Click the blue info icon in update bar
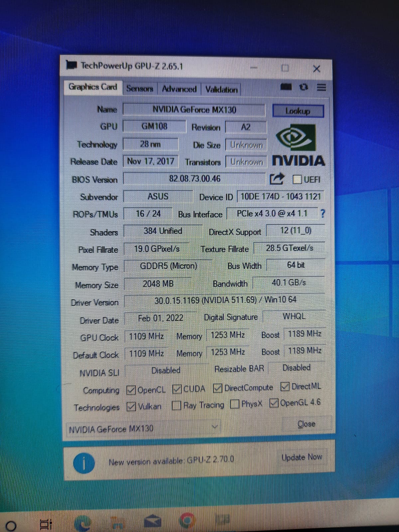The height and width of the screenshot is (532, 399). (84, 463)
